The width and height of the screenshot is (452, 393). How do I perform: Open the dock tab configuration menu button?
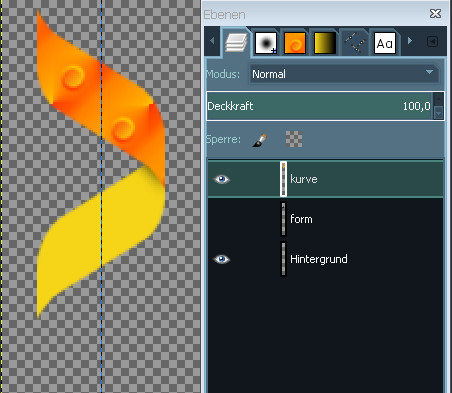[432, 42]
